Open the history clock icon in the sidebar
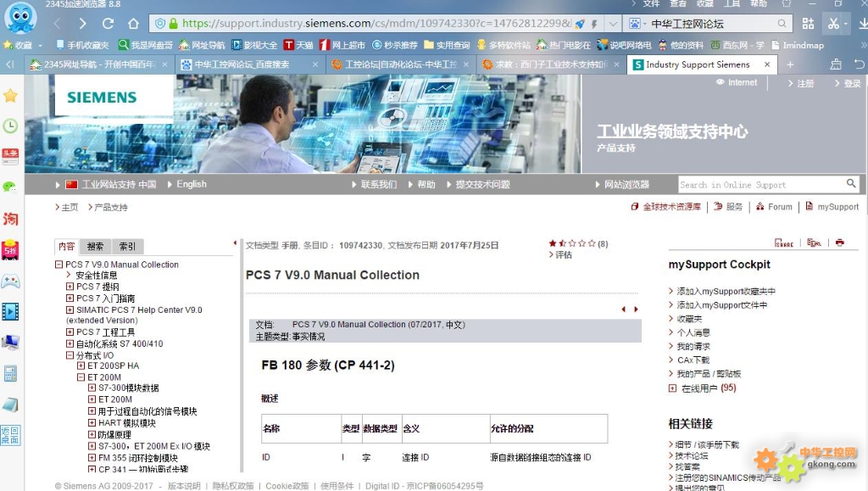The height and width of the screenshot is (491, 868). click(x=10, y=126)
